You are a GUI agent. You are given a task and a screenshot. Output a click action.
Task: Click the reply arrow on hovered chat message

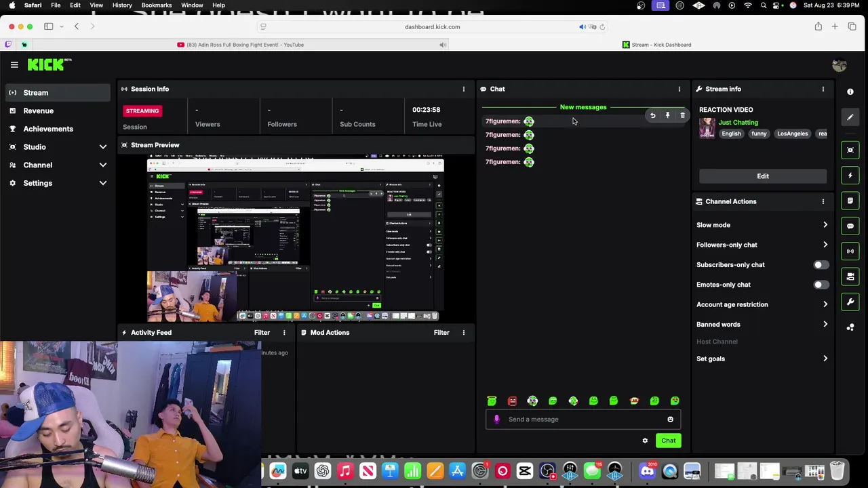[x=652, y=116]
